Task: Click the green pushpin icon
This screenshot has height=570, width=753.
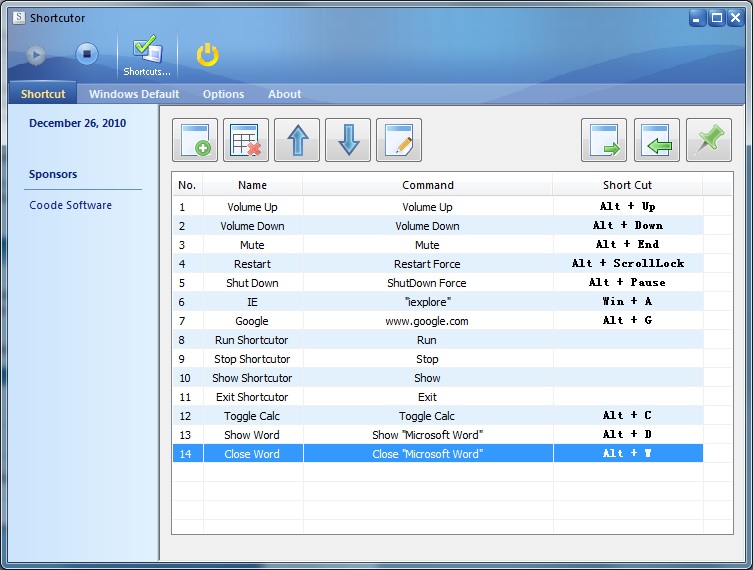Action: tap(709, 140)
